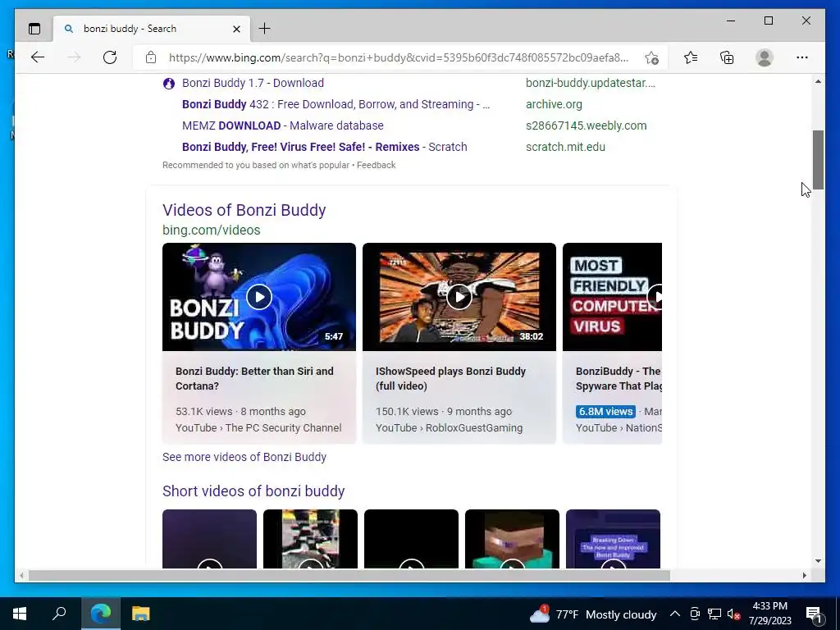Open the Breaking Down short video thumbnail
The image size is (840, 630).
click(613, 538)
